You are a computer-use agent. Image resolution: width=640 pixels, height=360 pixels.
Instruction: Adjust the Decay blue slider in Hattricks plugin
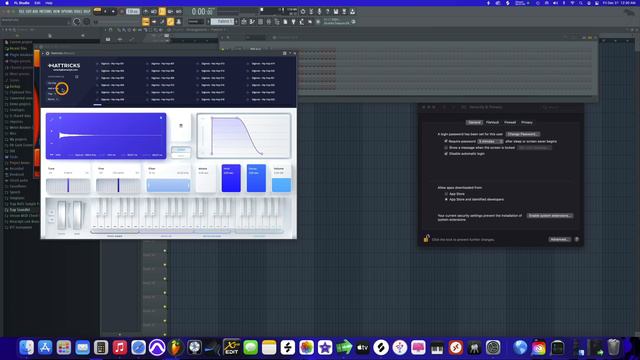pyautogui.click(x=256, y=178)
